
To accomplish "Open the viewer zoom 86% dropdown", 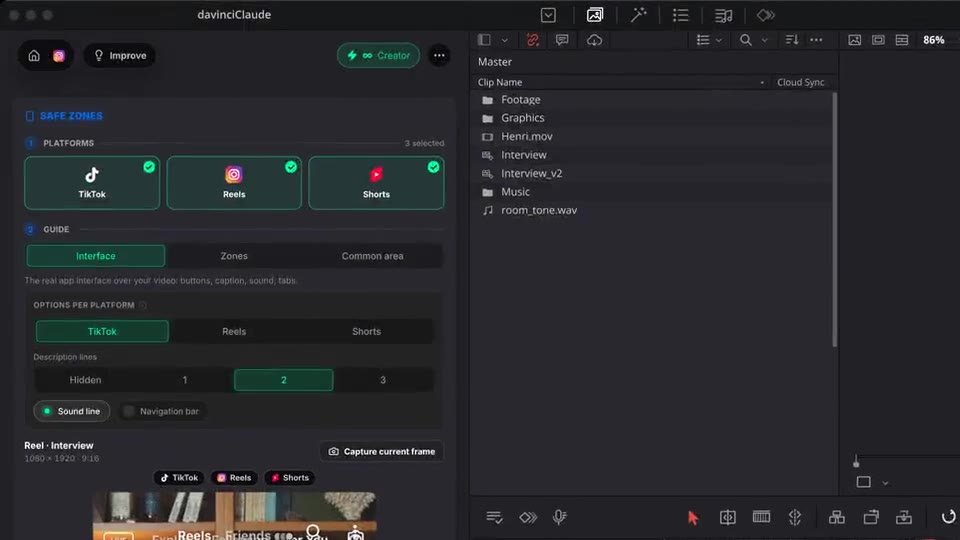I will pos(934,40).
